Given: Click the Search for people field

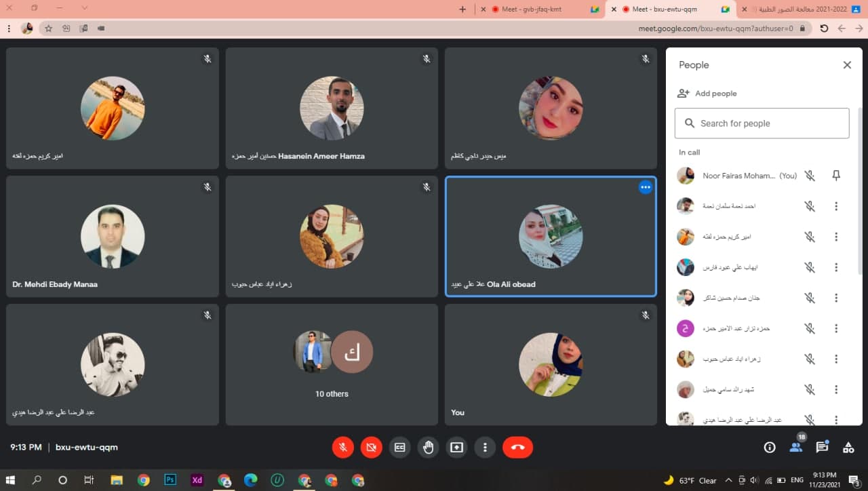Looking at the screenshot, I should pos(762,123).
